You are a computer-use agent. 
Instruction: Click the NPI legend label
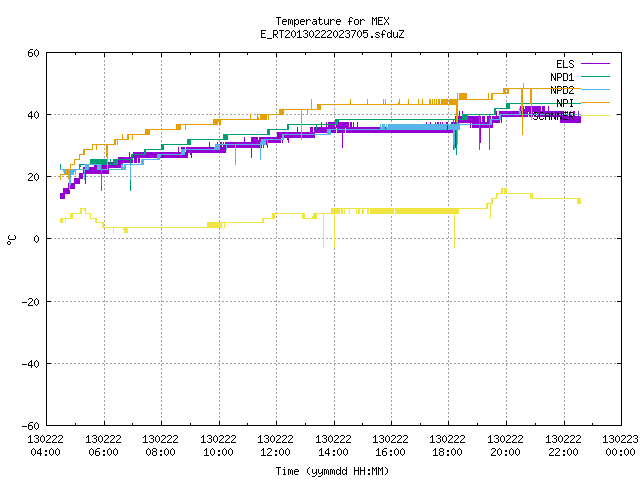pos(565,103)
